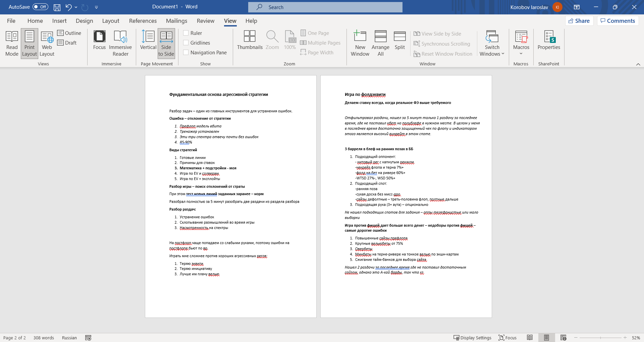Show Thumbnails pane

[250, 40]
